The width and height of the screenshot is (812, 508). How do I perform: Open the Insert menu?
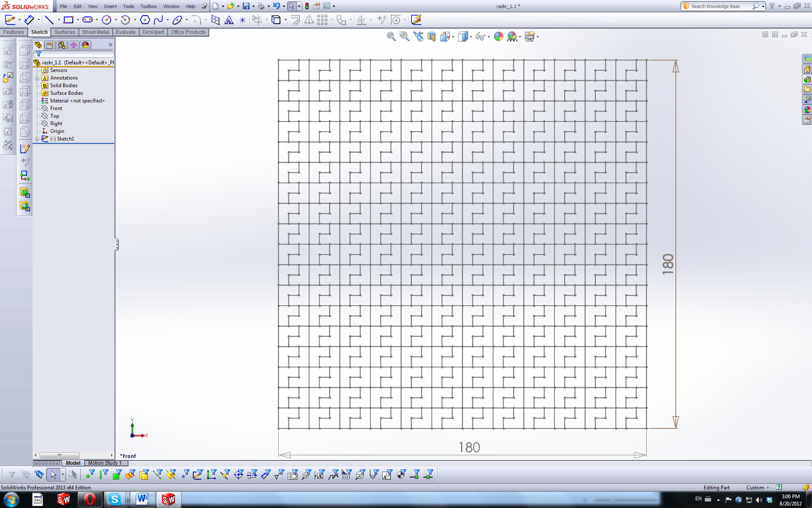(110, 6)
